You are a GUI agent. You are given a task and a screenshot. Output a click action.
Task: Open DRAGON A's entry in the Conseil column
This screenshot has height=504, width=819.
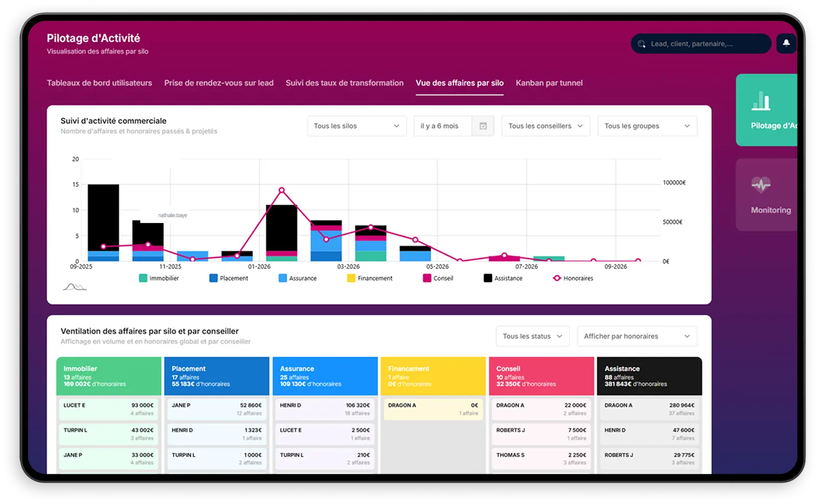[541, 409]
